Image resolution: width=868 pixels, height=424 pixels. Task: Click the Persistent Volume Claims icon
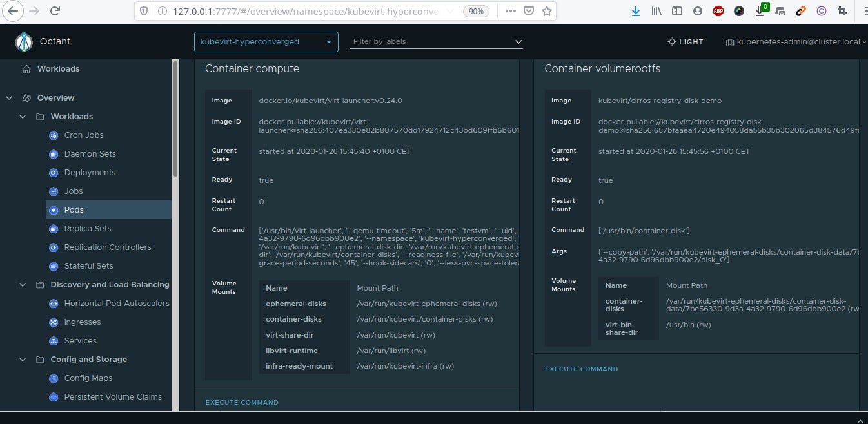tap(54, 397)
